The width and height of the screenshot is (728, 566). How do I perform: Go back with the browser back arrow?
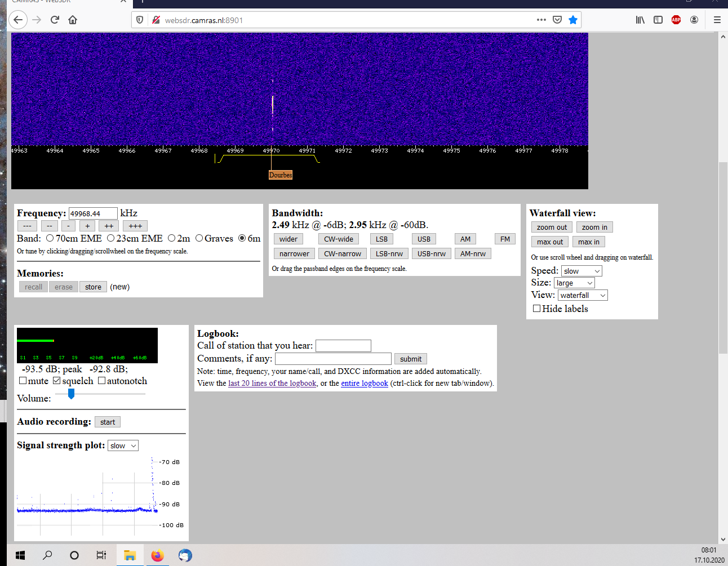[18, 20]
